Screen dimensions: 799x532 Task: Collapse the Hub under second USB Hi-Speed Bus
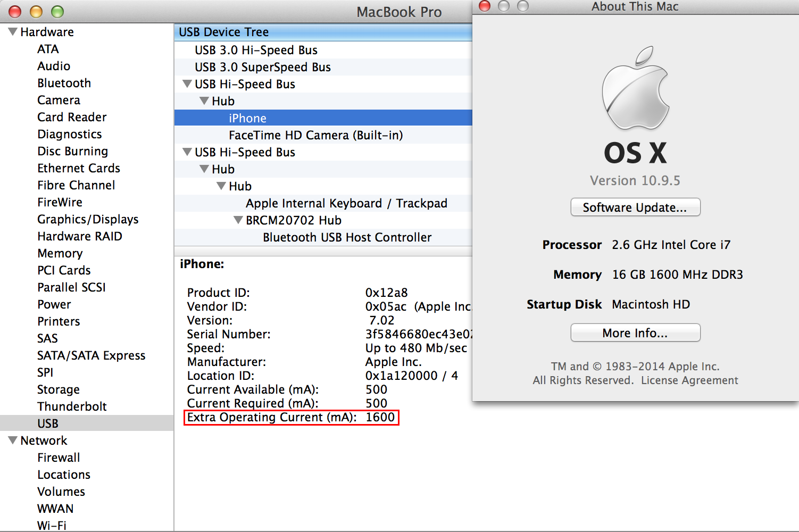tap(204, 169)
